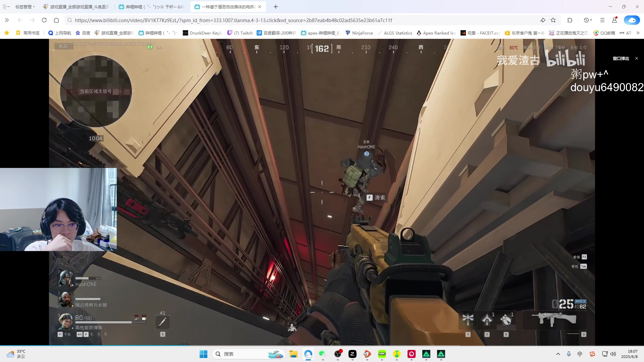Viewport: 644px width, 362px height.
Task: Open the browser extensions puzzle icon
Action: point(570,20)
